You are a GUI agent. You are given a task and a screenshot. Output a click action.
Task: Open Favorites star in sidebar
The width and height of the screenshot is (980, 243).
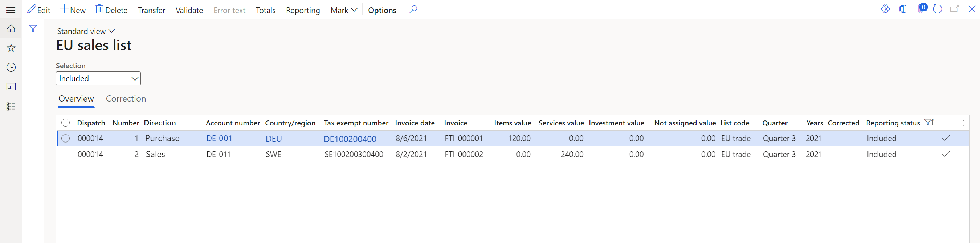click(x=11, y=48)
